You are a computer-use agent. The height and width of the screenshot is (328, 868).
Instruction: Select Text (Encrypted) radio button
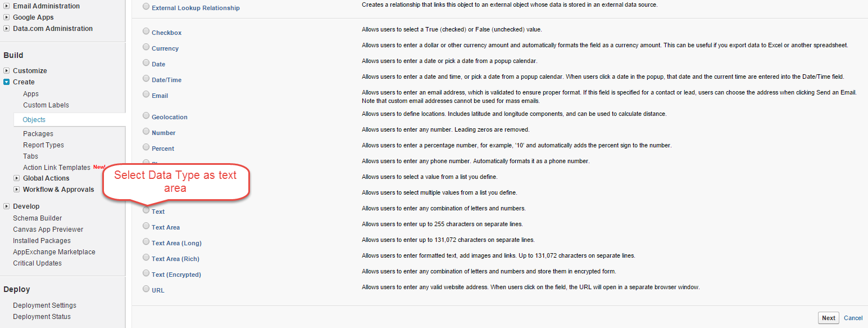coord(146,273)
